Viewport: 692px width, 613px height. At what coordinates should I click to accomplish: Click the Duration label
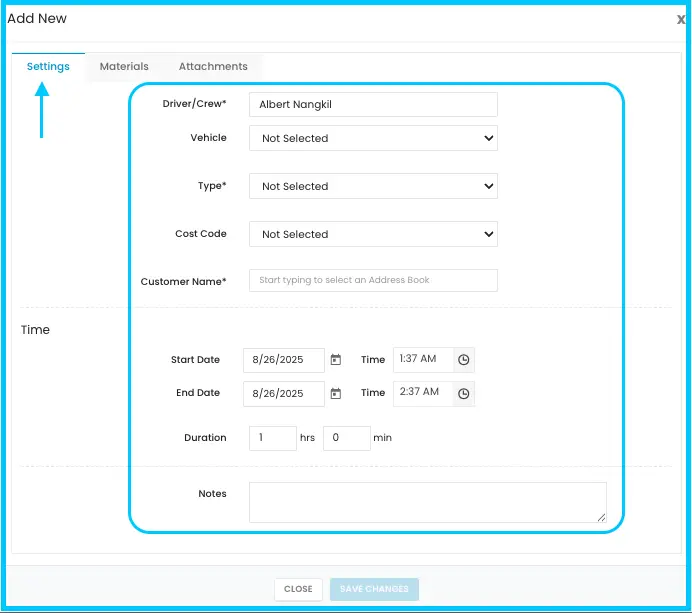pyautogui.click(x=205, y=437)
